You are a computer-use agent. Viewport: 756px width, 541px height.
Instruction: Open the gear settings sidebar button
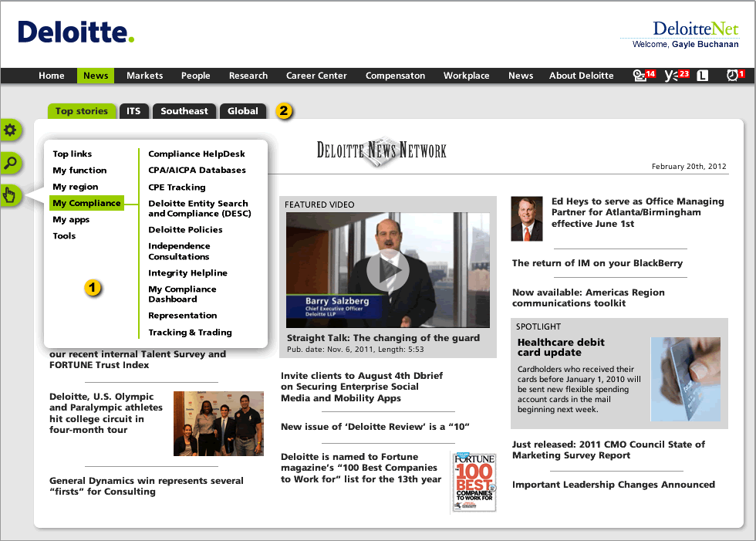tap(10, 130)
